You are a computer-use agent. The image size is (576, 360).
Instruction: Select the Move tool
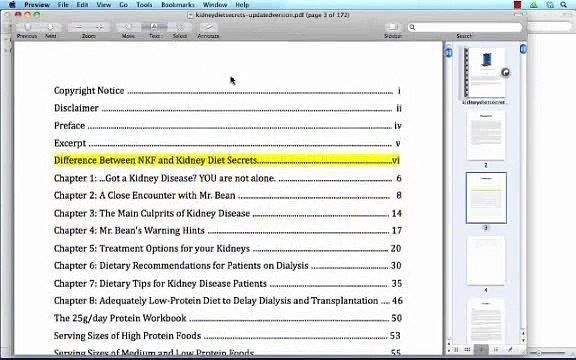(128, 27)
